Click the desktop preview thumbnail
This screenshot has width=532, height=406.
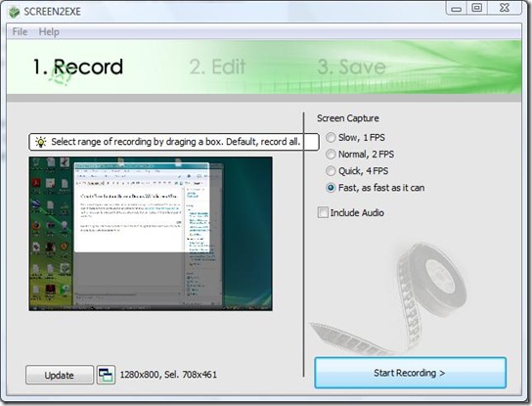tap(151, 234)
